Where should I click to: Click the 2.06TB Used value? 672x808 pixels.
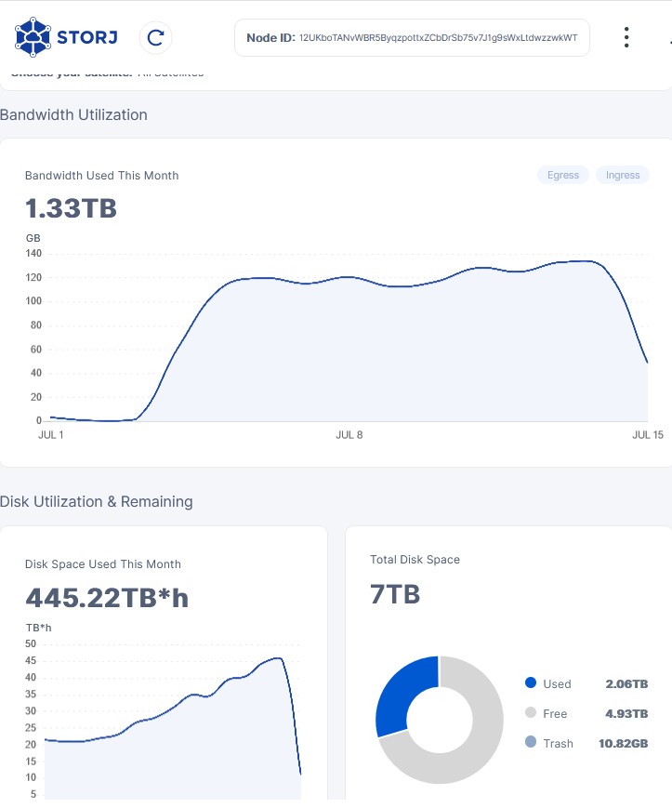pyautogui.click(x=626, y=684)
